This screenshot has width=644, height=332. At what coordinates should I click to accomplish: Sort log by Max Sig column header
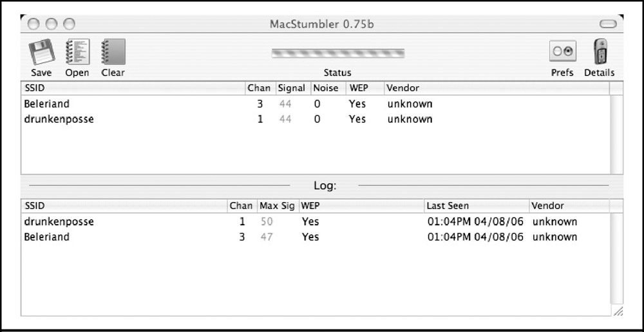pos(277,206)
